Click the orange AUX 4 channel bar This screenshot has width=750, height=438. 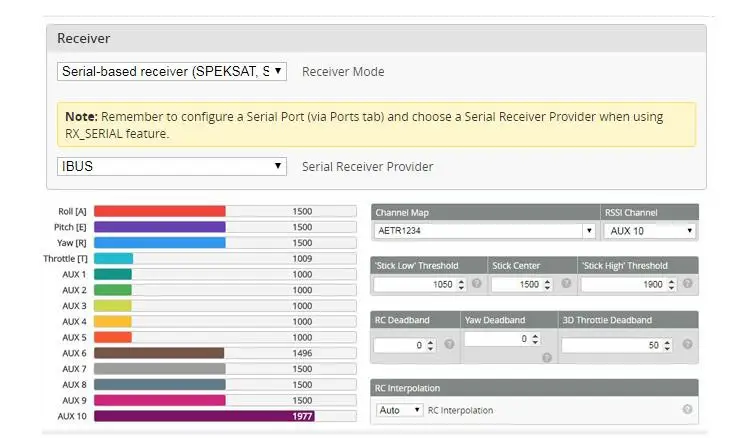click(x=113, y=322)
